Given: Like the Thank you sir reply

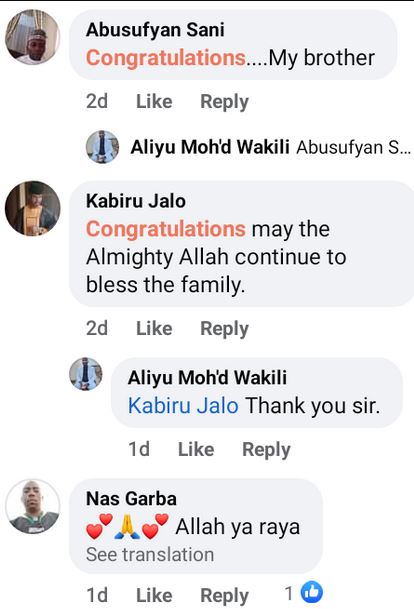Looking at the screenshot, I should click(196, 449).
